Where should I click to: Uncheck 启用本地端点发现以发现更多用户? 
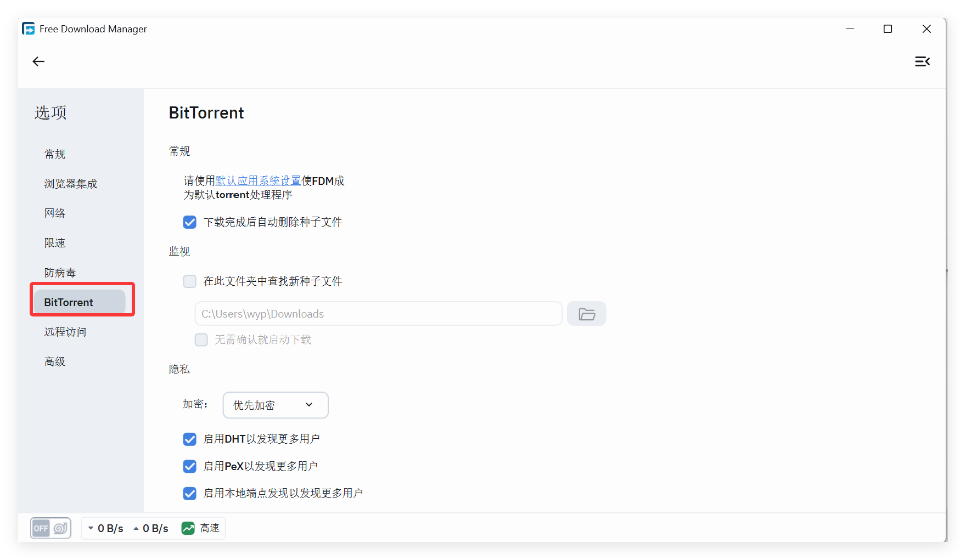point(190,494)
